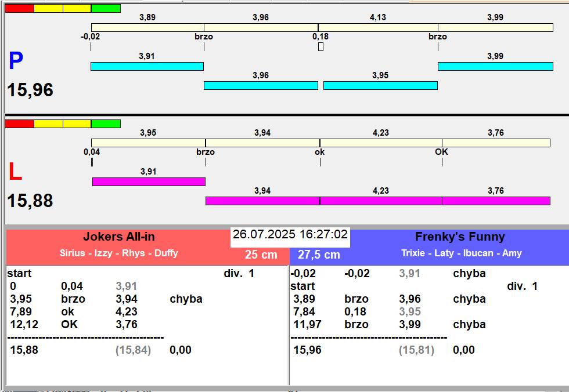This screenshot has width=569, height=392.
Task: Click the 0,04 start marker in lane L
Action: [x=92, y=162]
